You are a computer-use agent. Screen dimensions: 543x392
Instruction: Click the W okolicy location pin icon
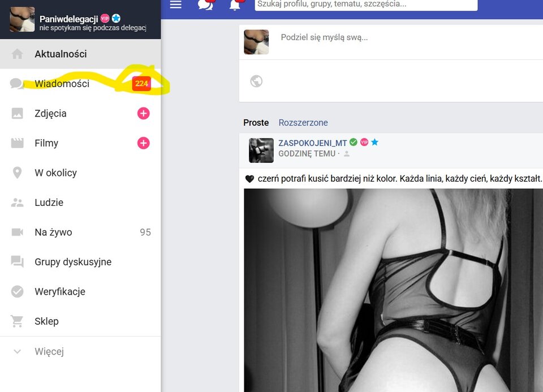[x=18, y=173]
